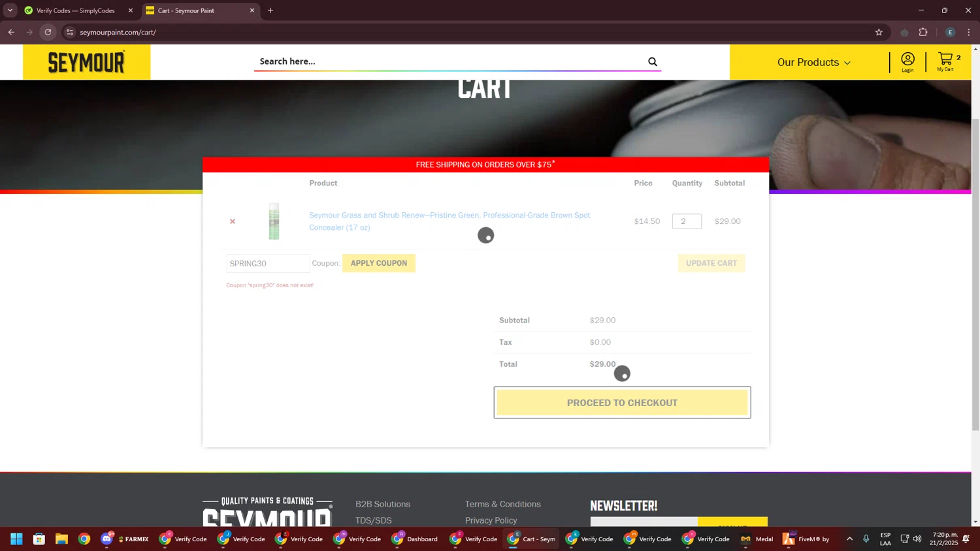Click the Tax value $0.00

pos(600,342)
